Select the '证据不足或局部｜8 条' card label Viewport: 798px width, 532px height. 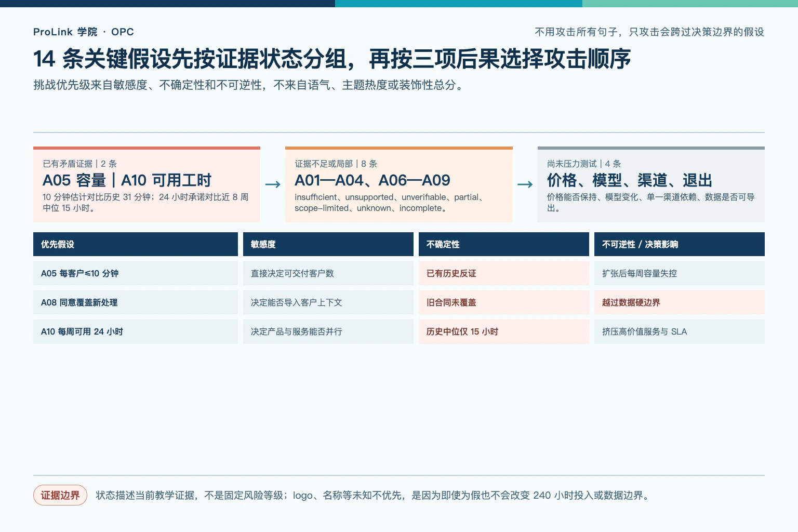click(x=336, y=164)
